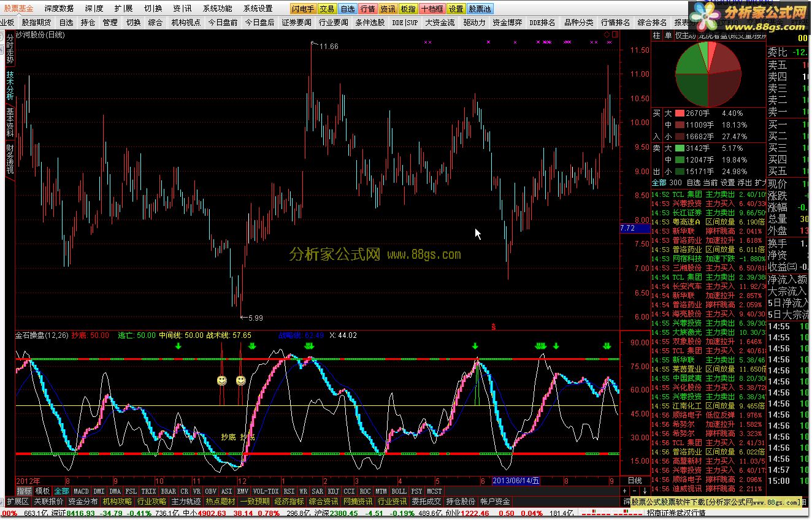Switch to the 模板 template tab
The image size is (812, 520).
click(42, 491)
